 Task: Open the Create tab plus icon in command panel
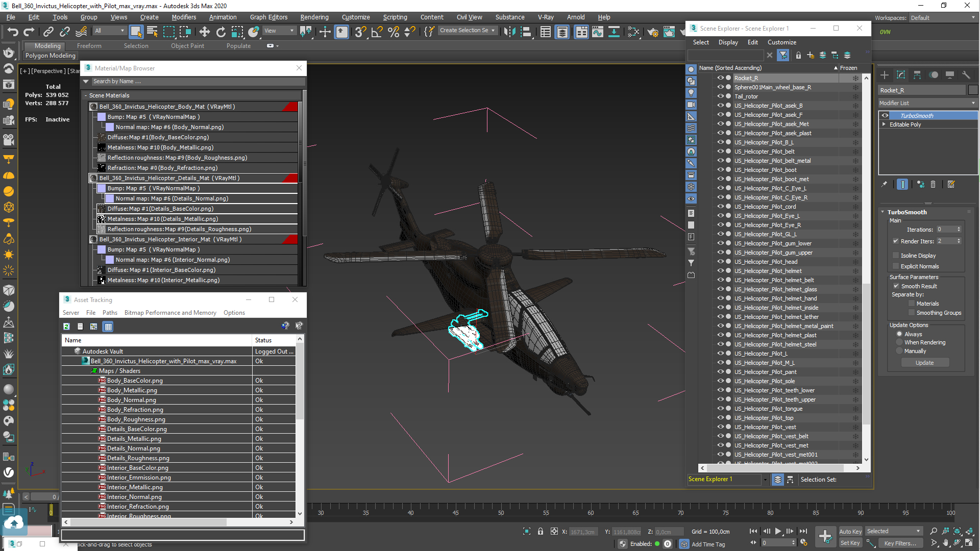pos(885,75)
